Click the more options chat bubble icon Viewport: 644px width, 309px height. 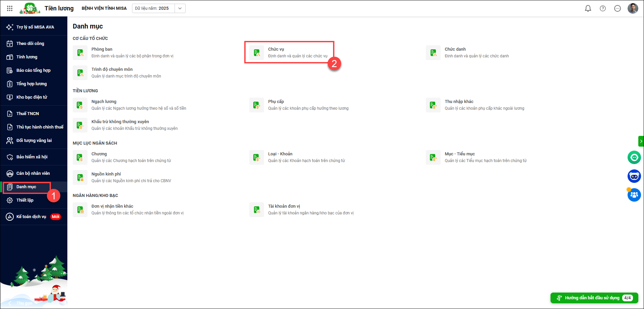617,8
